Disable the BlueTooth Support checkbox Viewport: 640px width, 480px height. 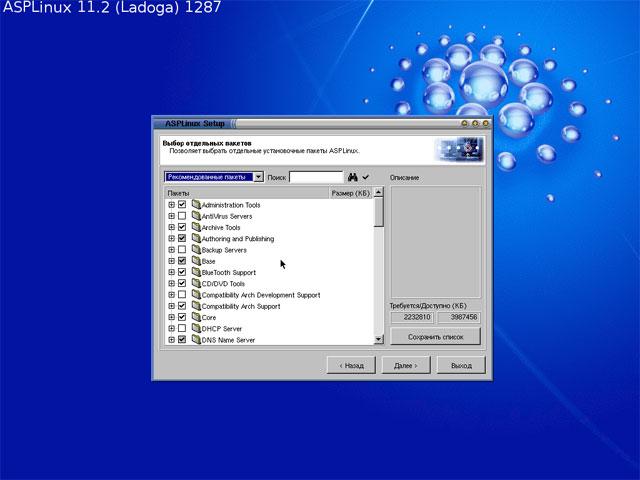pos(182,272)
